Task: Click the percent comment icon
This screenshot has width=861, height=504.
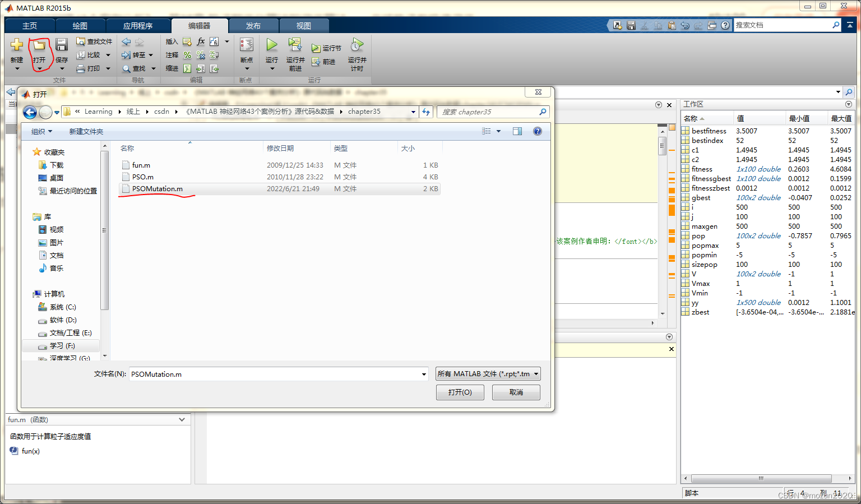Action: point(187,55)
